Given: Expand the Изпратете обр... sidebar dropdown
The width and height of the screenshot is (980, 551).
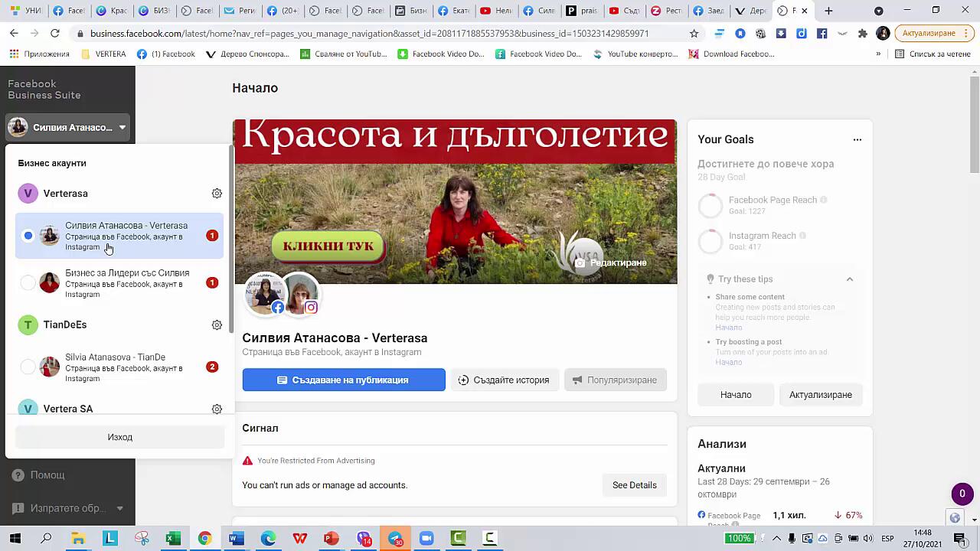Looking at the screenshot, I should [x=119, y=508].
